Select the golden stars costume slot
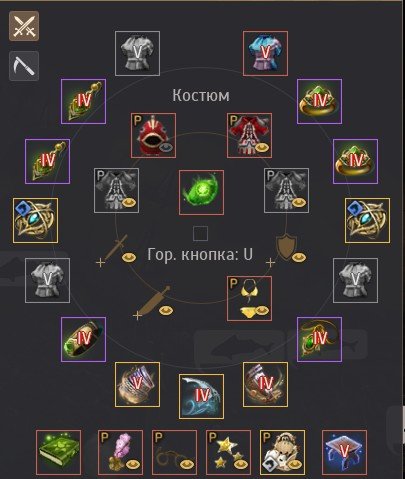The width and height of the screenshot is (405, 479). point(228,452)
